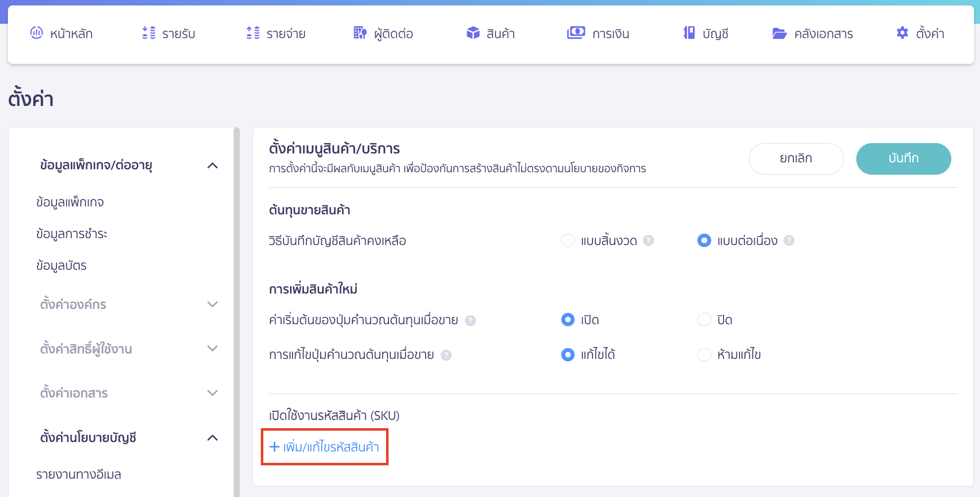The width and height of the screenshot is (980, 497).
Task: Select the รายรับ income icon
Action: point(147,33)
